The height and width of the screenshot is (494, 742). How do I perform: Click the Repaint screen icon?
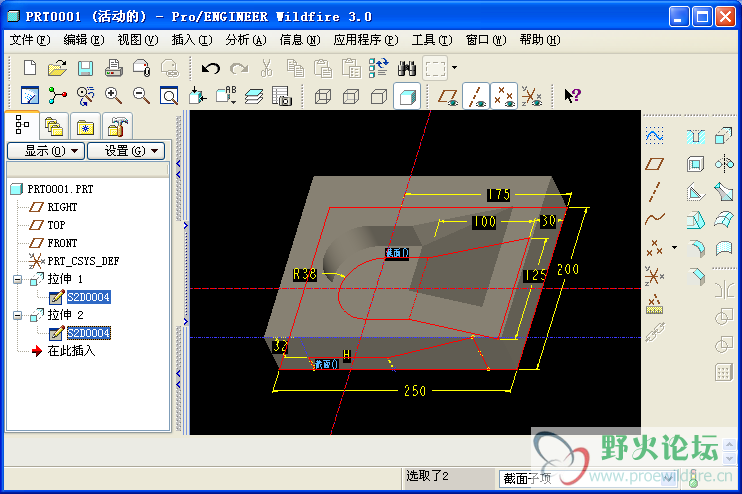click(30, 96)
